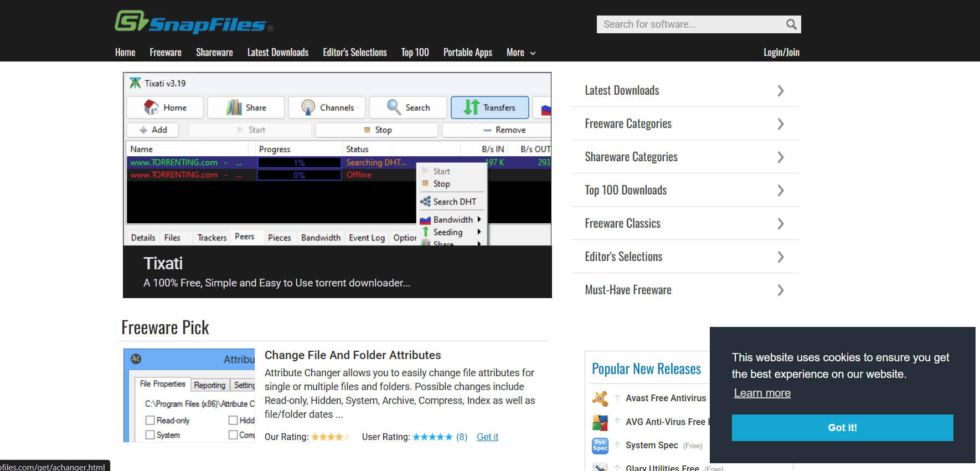Screen dimensions: 980x471
Task: Open the More dropdown menu
Action: coord(520,53)
